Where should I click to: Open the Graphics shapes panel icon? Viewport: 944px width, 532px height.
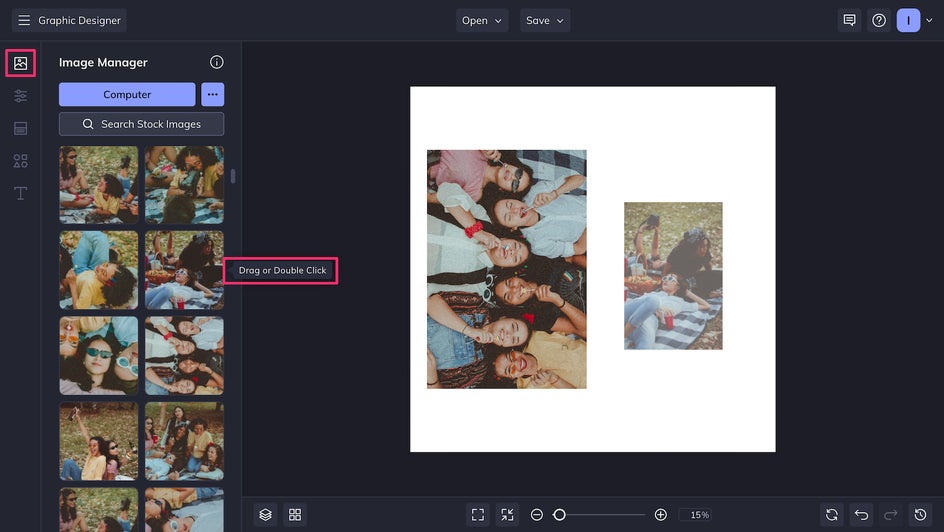(x=20, y=161)
